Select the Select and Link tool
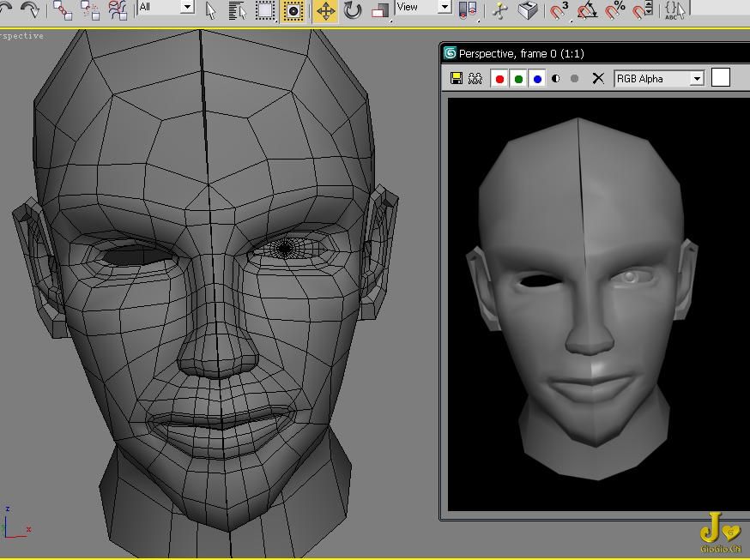 (62, 10)
